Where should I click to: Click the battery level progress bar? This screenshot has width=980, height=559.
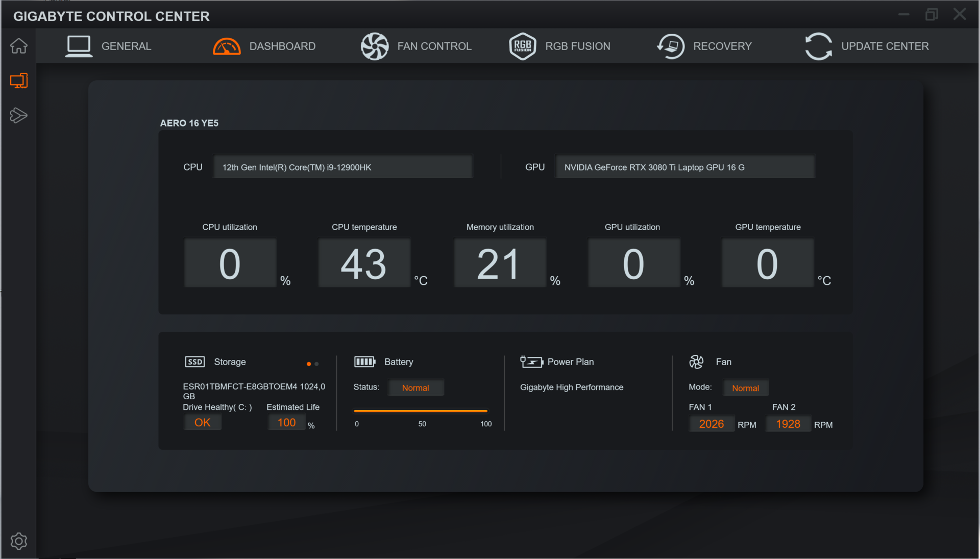[x=421, y=410]
